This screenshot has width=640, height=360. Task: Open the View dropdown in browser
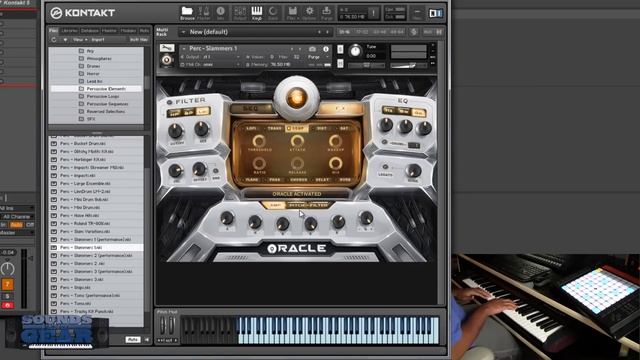tap(80, 40)
